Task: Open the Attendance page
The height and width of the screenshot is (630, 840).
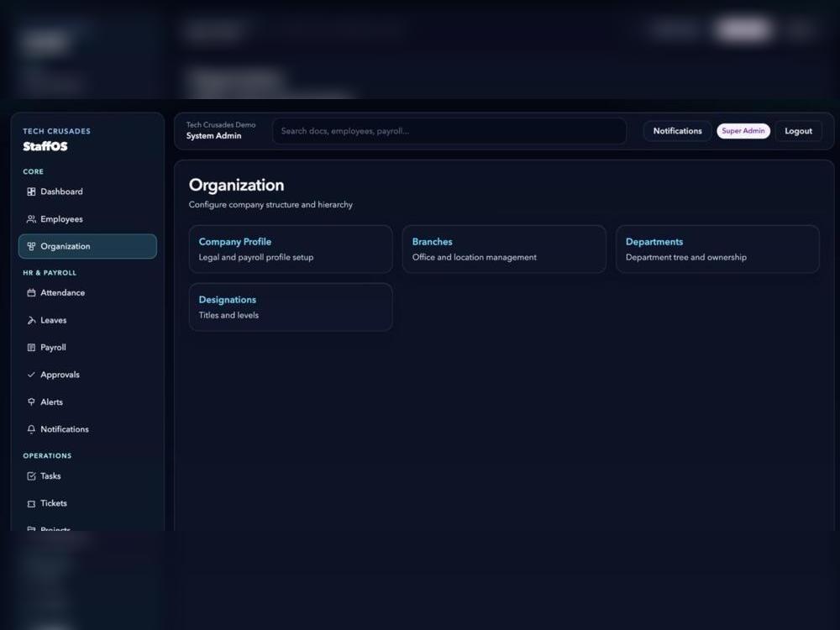Action: [87, 292]
